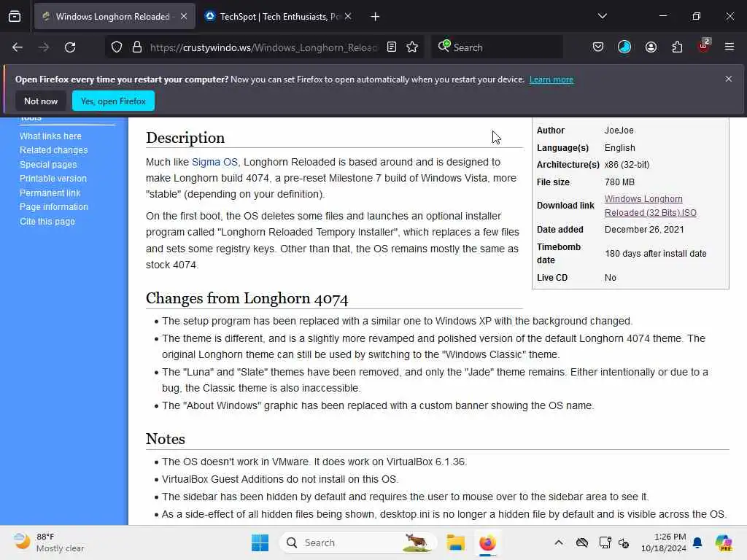Viewport: 747px width, 560px height.
Task: Bookmark this page with the star
Action: (413, 47)
